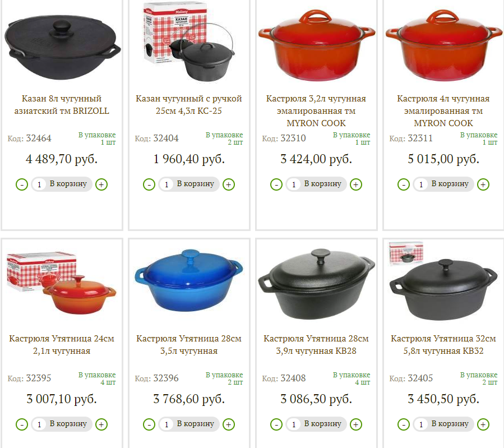Viewport: 504px width, 448px height.
Task: Increase quantity for Казан 8л BRIZOLL
Action: tap(101, 184)
